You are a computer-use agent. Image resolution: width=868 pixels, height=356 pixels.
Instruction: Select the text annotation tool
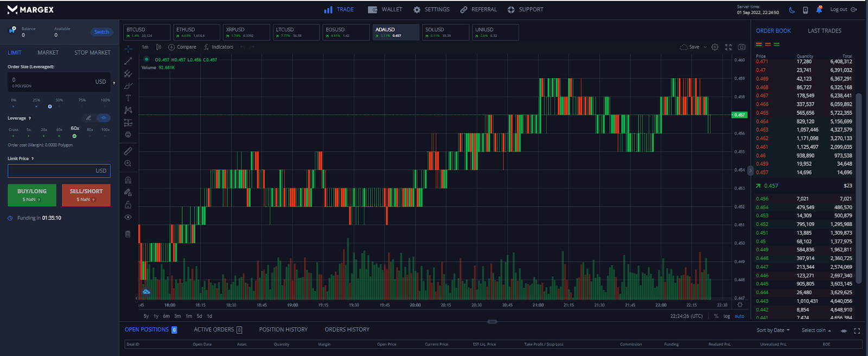(x=128, y=98)
